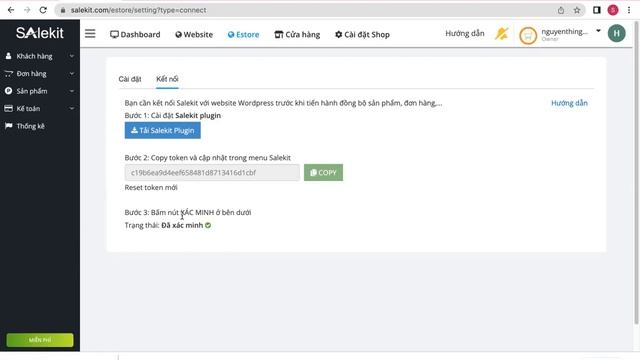Click the token input field
The height and width of the screenshot is (360, 640).
point(212,173)
